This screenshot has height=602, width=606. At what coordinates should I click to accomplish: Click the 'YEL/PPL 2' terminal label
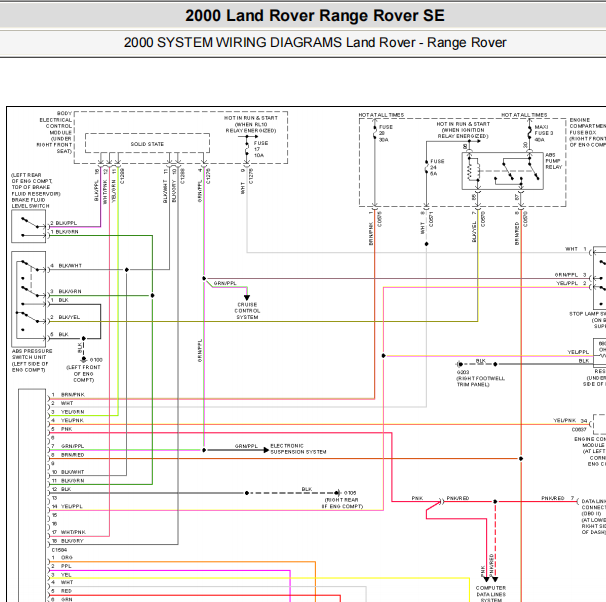(571, 283)
